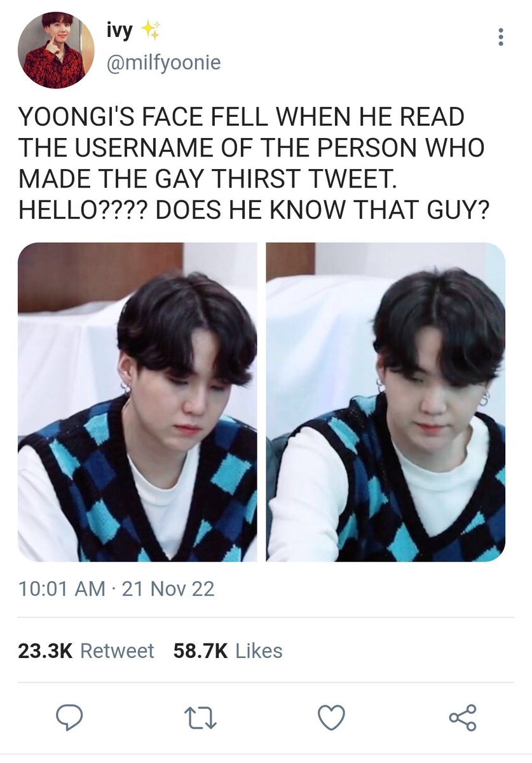Select the tweet line starting YOONGI'S FACE FELL
This screenshot has height=763, width=532.
(x=242, y=118)
